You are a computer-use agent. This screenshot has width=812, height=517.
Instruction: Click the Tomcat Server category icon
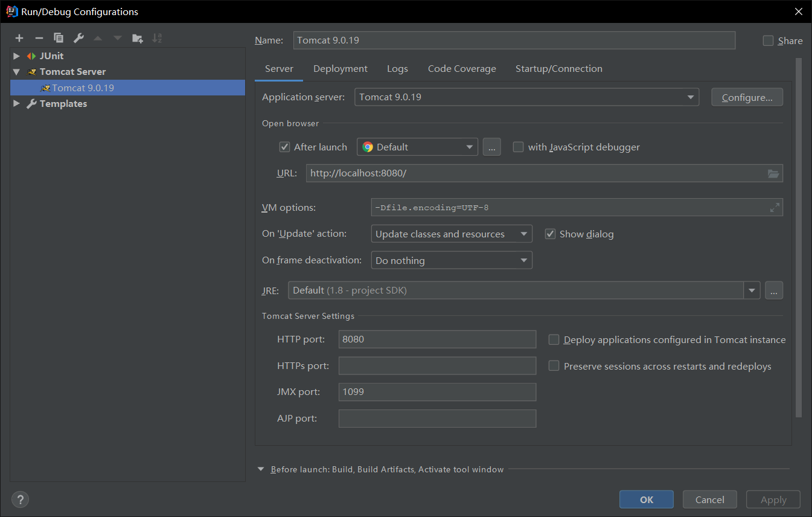[x=31, y=72]
